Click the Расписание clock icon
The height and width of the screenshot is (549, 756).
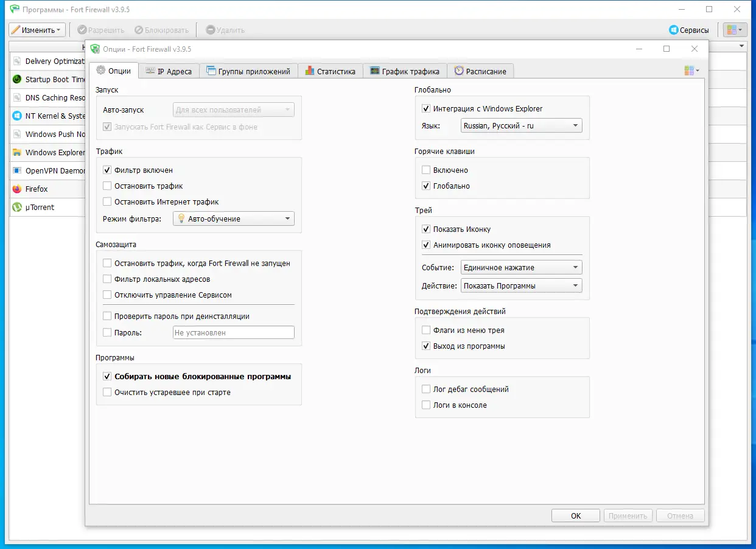click(x=459, y=71)
